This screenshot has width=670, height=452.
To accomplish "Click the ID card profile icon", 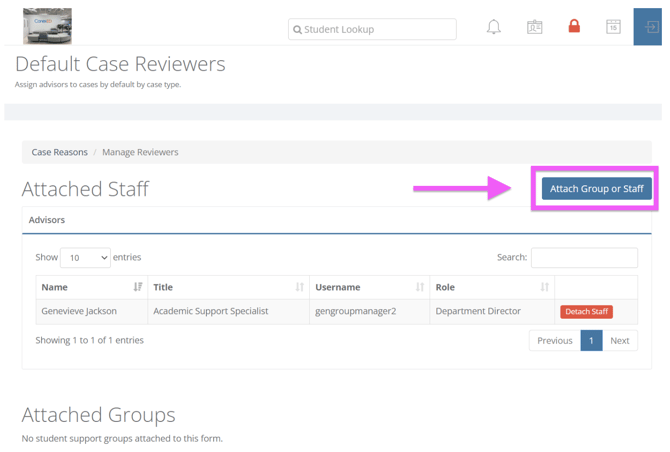I will tap(534, 27).
